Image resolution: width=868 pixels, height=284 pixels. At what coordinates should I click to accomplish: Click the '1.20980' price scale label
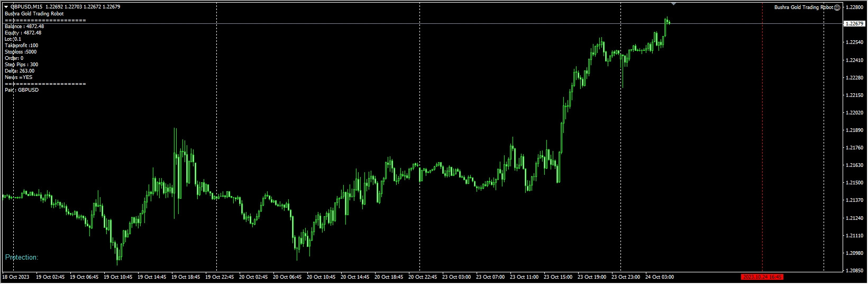(x=854, y=253)
